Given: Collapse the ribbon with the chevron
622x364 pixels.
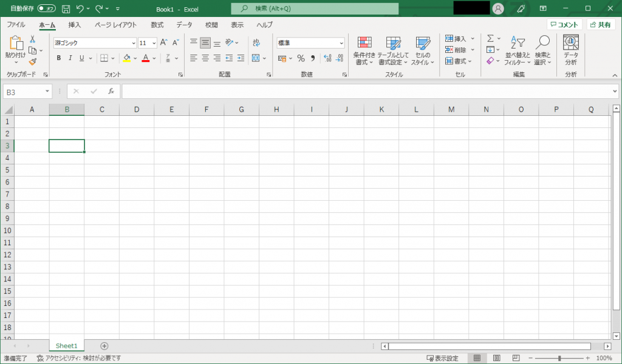Looking at the screenshot, I should tap(615, 75).
